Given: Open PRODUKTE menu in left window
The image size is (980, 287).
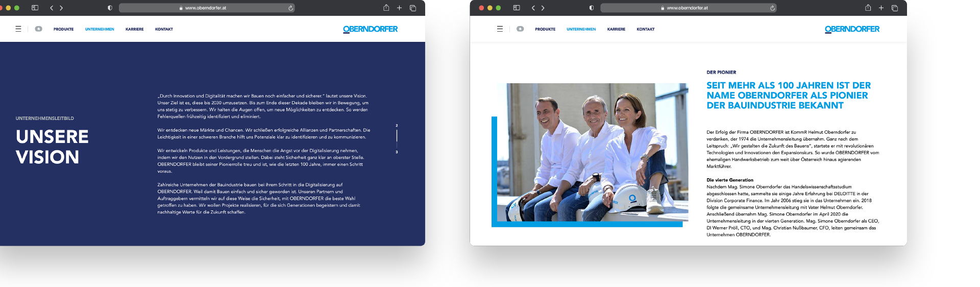Looking at the screenshot, I should [x=64, y=29].
